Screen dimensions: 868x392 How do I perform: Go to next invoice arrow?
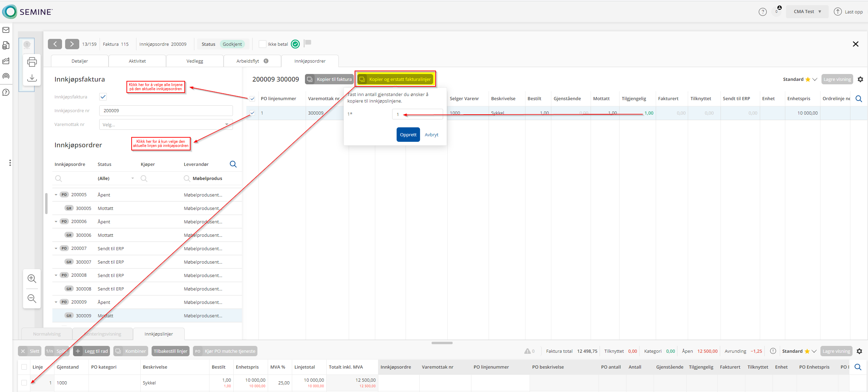[x=72, y=44]
